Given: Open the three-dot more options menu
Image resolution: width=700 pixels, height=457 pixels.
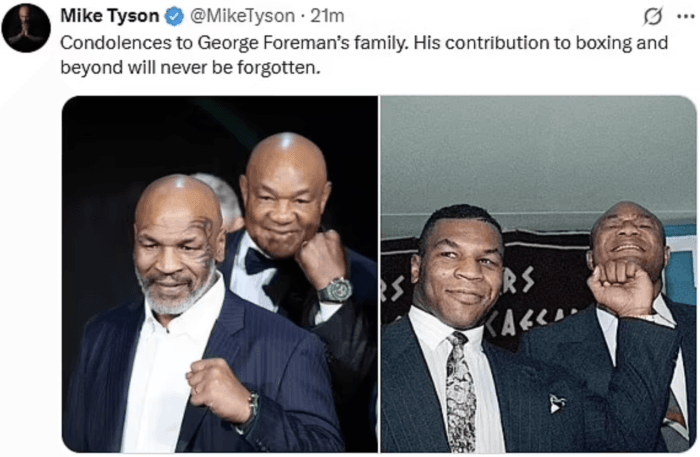Looking at the screenshot, I should 686,17.
